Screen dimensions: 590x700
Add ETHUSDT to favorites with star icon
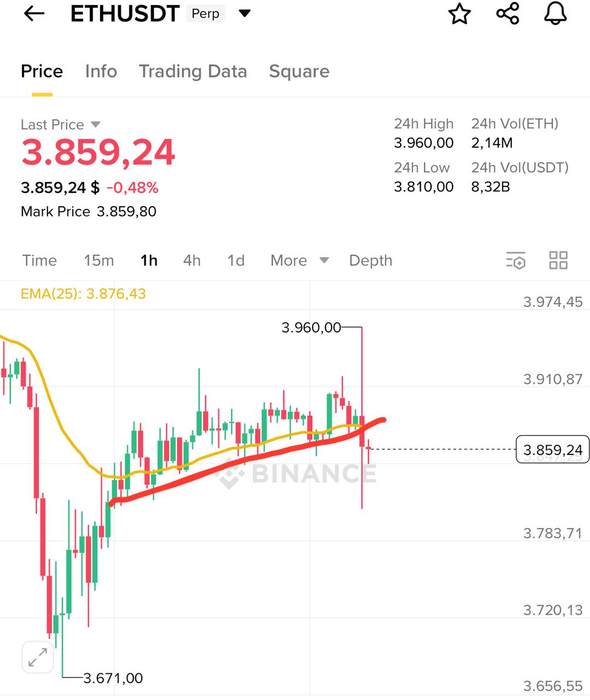click(x=459, y=14)
